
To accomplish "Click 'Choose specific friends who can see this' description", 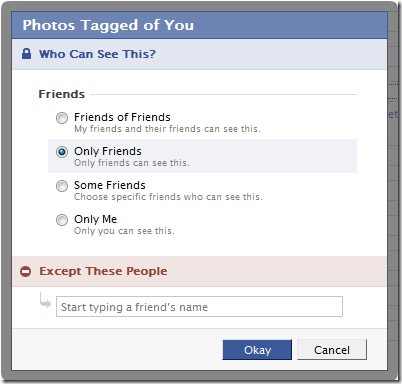I will pyautogui.click(x=168, y=197).
